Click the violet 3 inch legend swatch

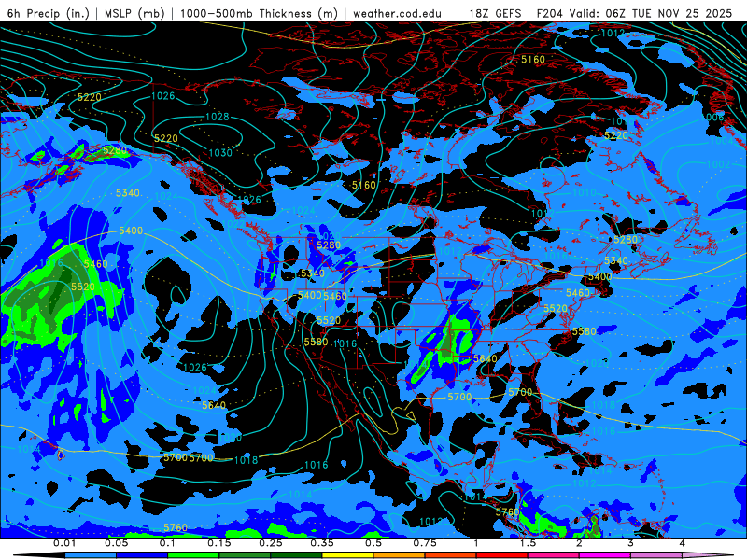(656, 555)
